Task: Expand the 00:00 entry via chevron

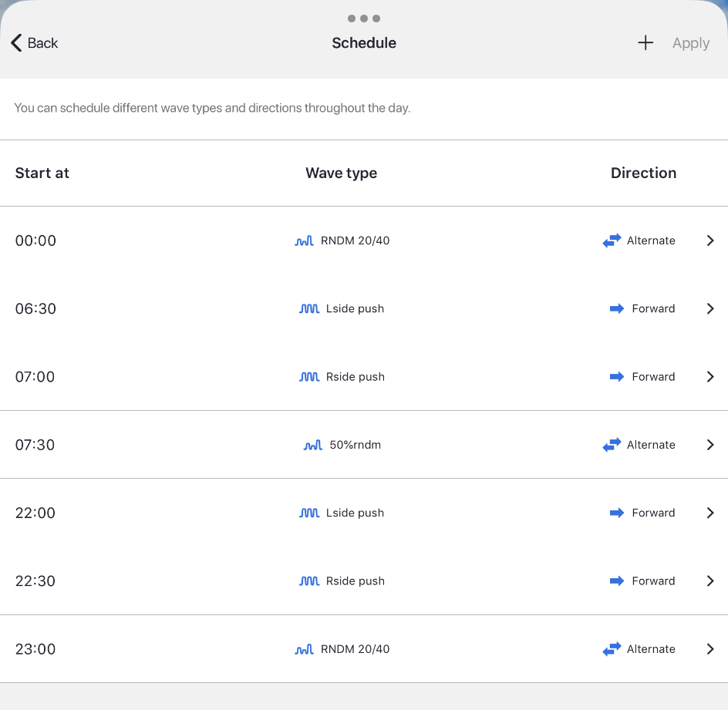Action: click(x=710, y=241)
